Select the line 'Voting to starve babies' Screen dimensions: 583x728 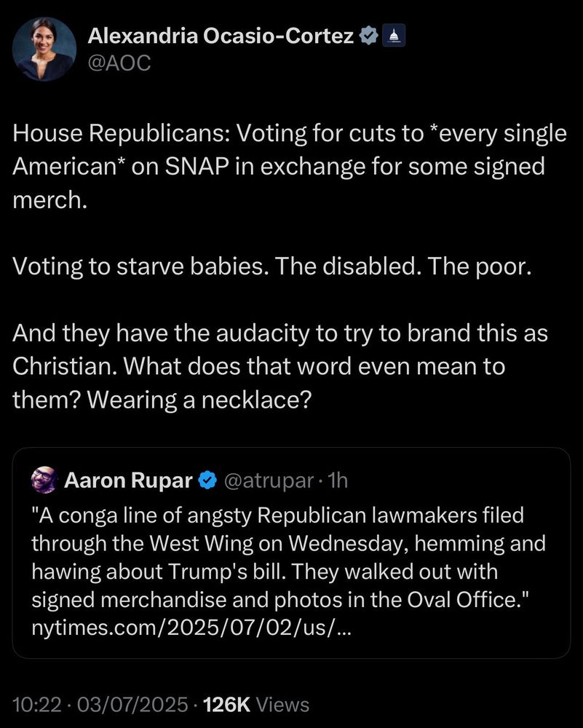click(x=272, y=266)
